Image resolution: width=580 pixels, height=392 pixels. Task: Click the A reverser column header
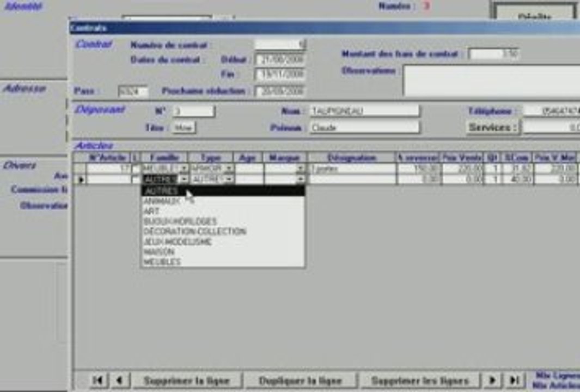pos(418,158)
